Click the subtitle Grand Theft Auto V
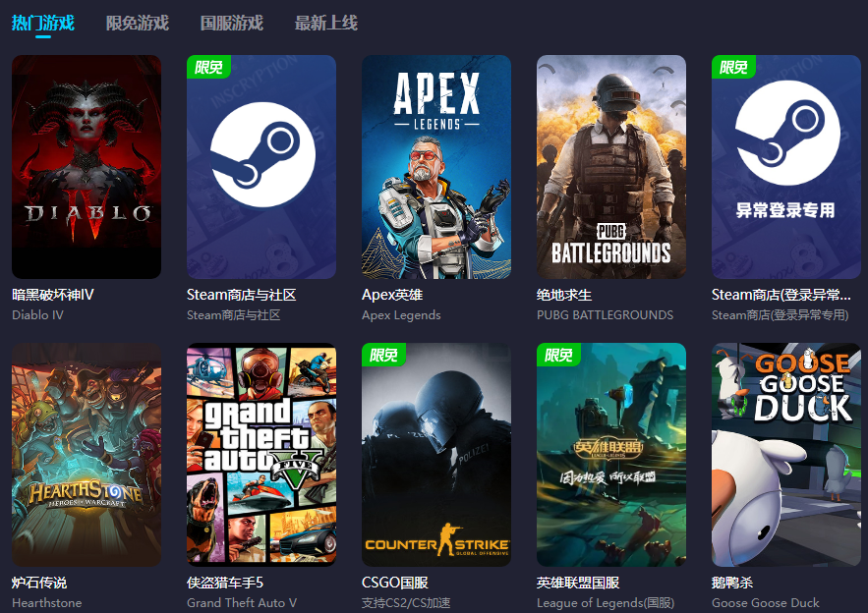The image size is (868, 613). [x=242, y=603]
